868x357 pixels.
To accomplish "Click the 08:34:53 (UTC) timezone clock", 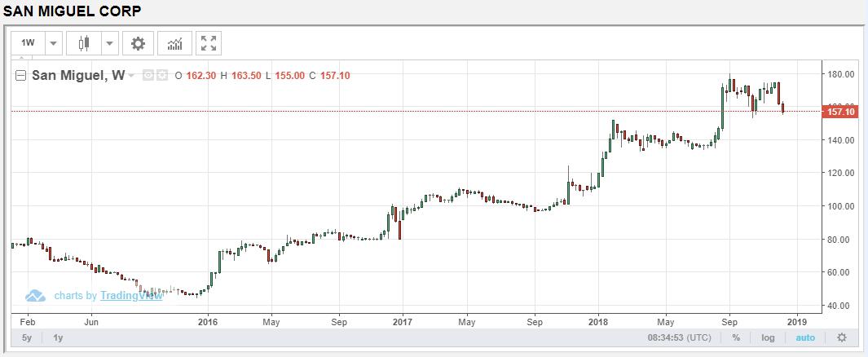I will 678,337.
